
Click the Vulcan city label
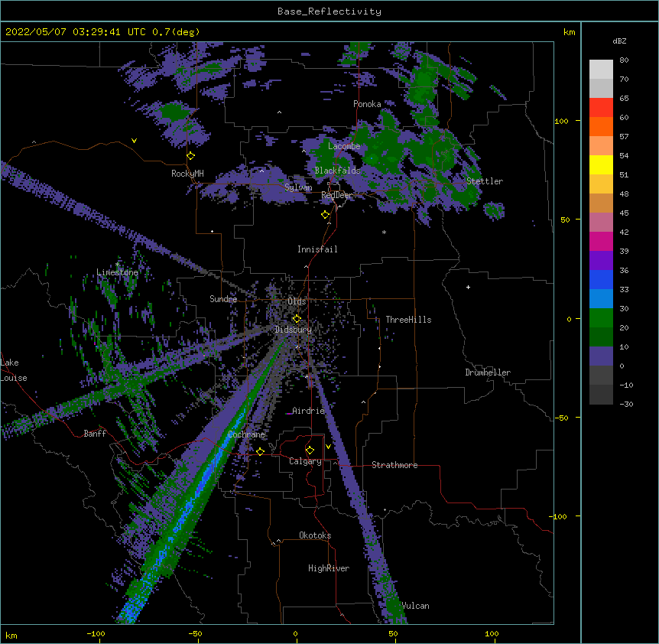click(415, 606)
